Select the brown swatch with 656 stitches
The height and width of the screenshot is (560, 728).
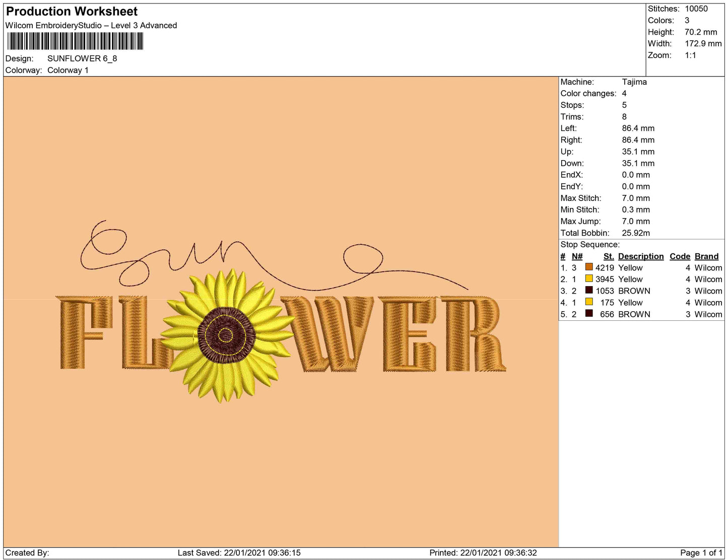coord(588,313)
